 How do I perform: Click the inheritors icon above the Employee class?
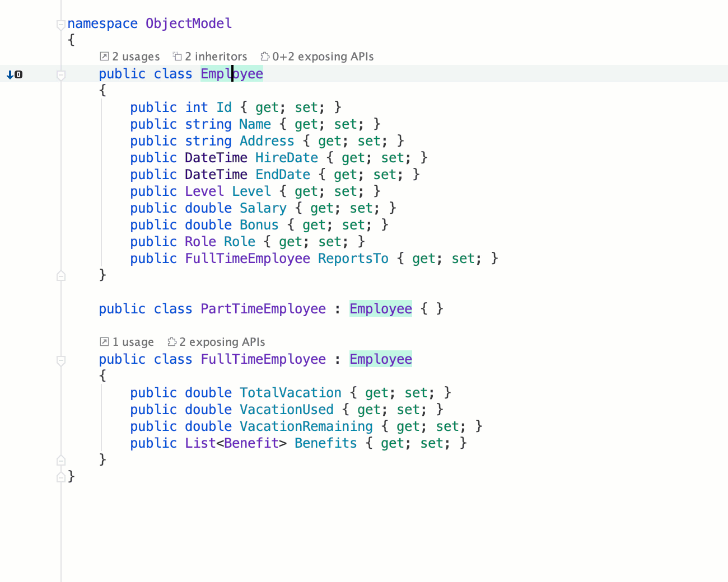click(x=178, y=56)
